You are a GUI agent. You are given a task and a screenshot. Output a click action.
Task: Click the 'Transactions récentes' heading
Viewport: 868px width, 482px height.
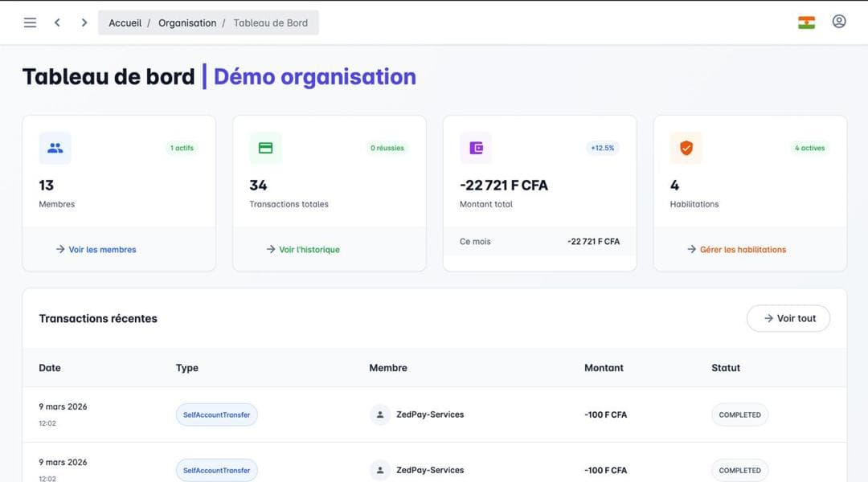[x=98, y=318]
